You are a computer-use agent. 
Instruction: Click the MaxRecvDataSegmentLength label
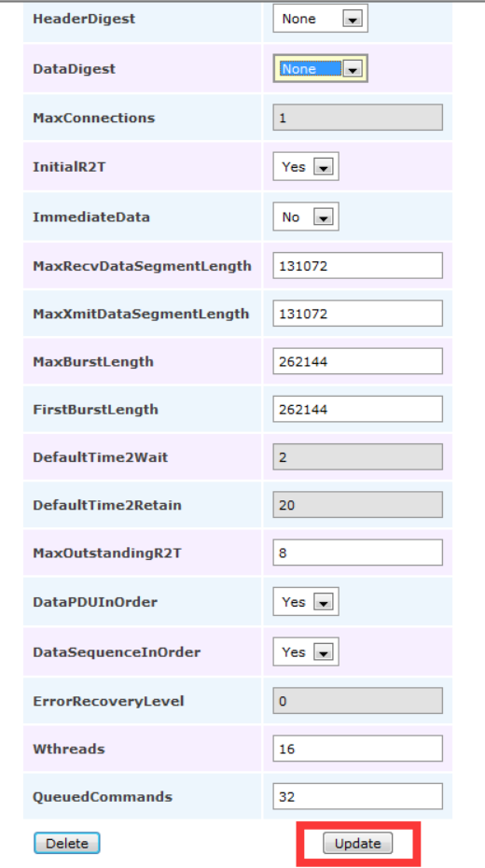[142, 266]
